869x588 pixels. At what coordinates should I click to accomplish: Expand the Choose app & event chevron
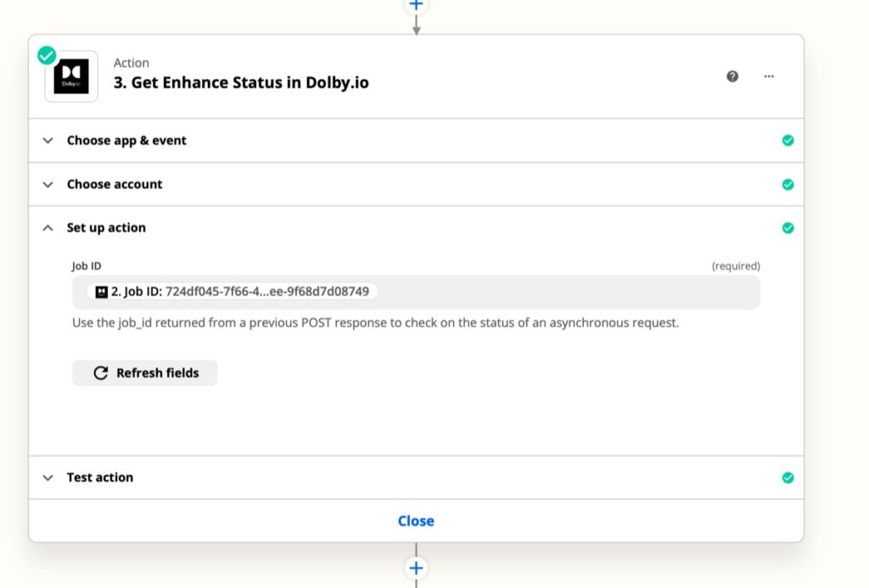click(x=48, y=141)
